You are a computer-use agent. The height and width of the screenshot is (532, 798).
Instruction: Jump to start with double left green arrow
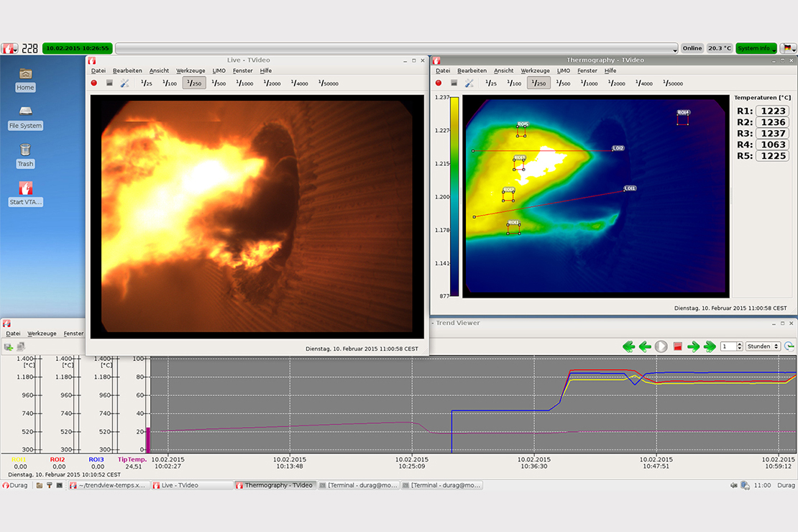(x=629, y=347)
